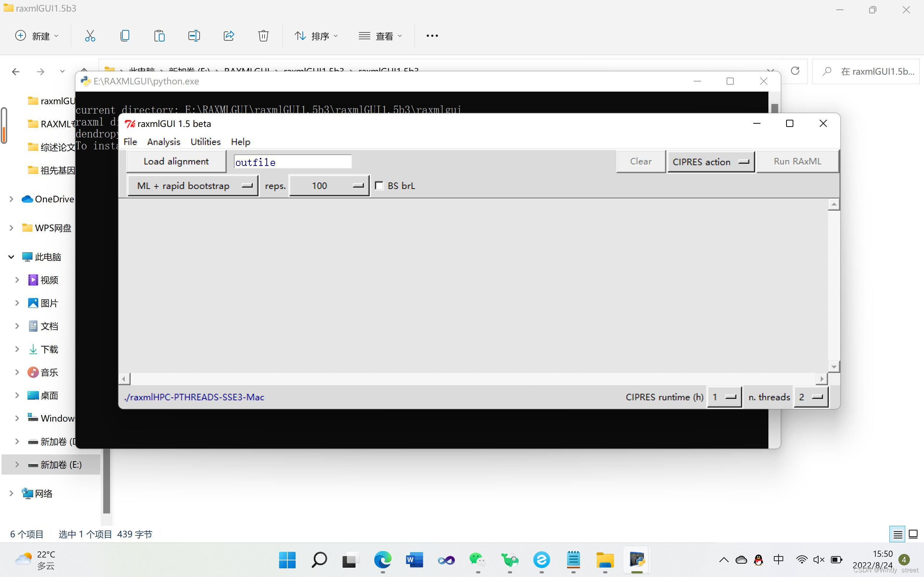The width and height of the screenshot is (924, 577).
Task: Open the ML + rapid bootstrap dropdown
Action: pos(193,186)
